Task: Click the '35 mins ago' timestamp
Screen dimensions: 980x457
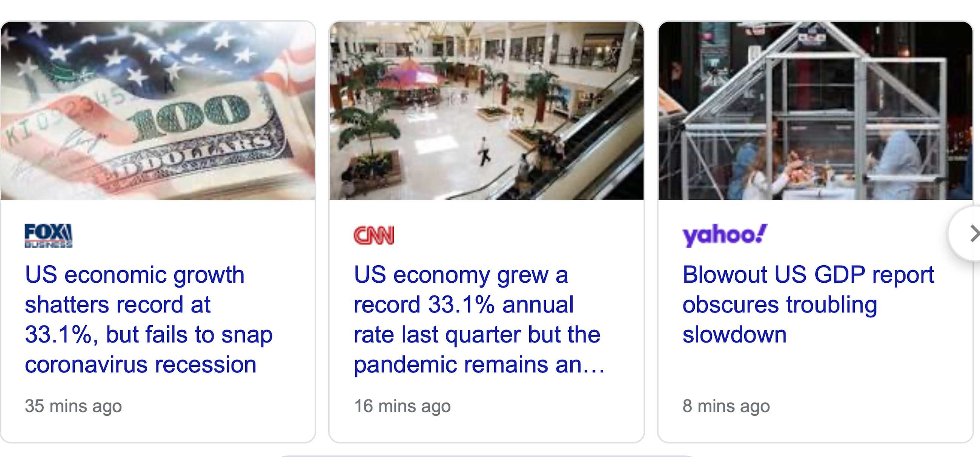Action: pos(74,406)
